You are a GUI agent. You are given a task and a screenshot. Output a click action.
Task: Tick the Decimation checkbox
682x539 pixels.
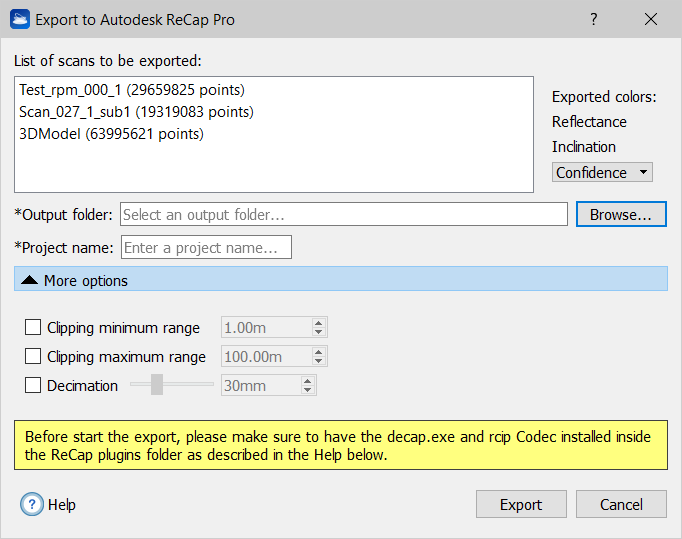(x=33, y=385)
